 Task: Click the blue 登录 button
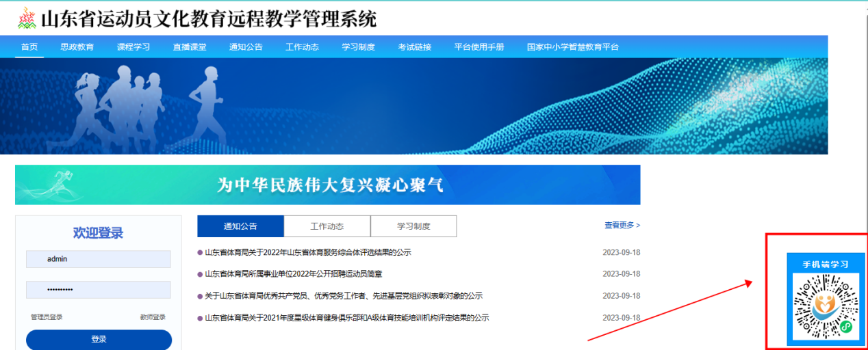pos(99,339)
